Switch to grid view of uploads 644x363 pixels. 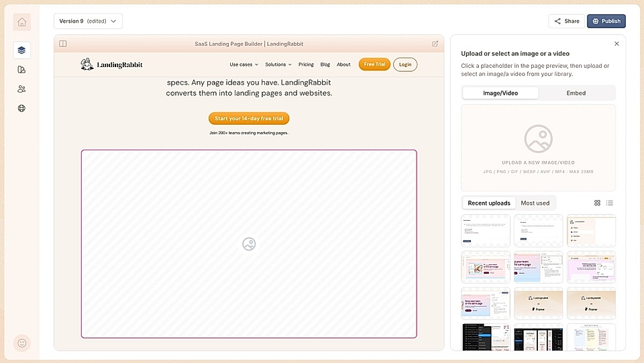[x=597, y=203]
